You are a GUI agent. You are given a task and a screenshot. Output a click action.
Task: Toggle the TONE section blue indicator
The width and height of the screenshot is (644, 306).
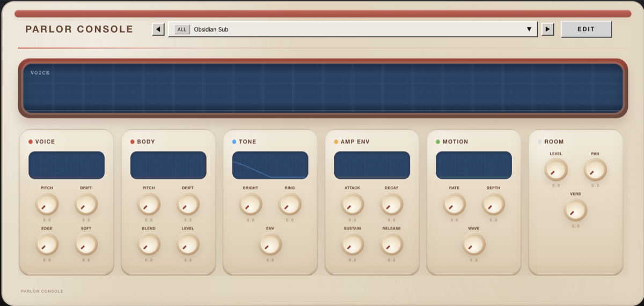[x=235, y=142]
